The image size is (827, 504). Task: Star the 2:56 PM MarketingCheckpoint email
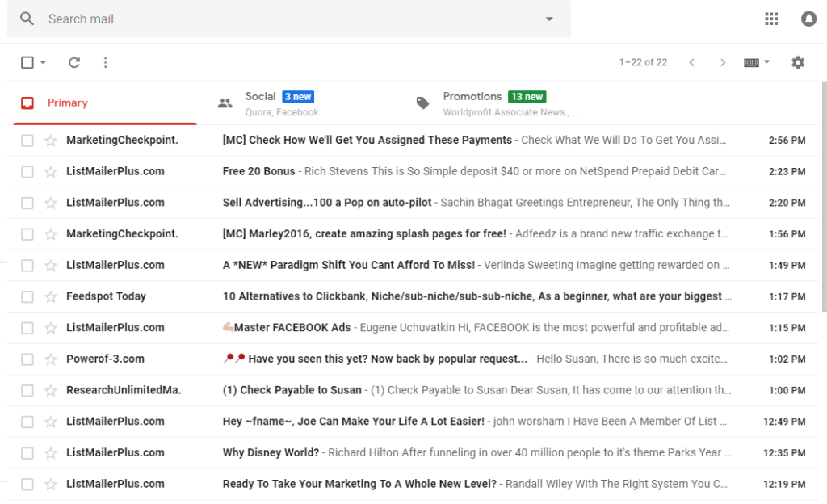[51, 141]
